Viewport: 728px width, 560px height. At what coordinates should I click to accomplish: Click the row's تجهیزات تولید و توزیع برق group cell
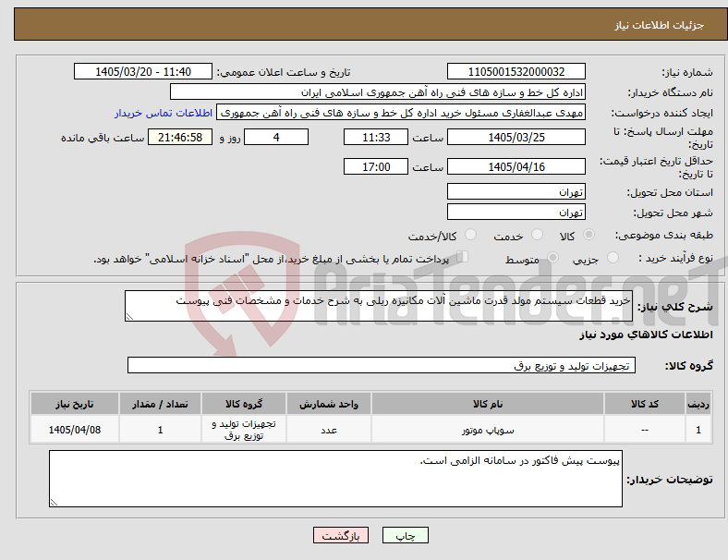point(244,430)
